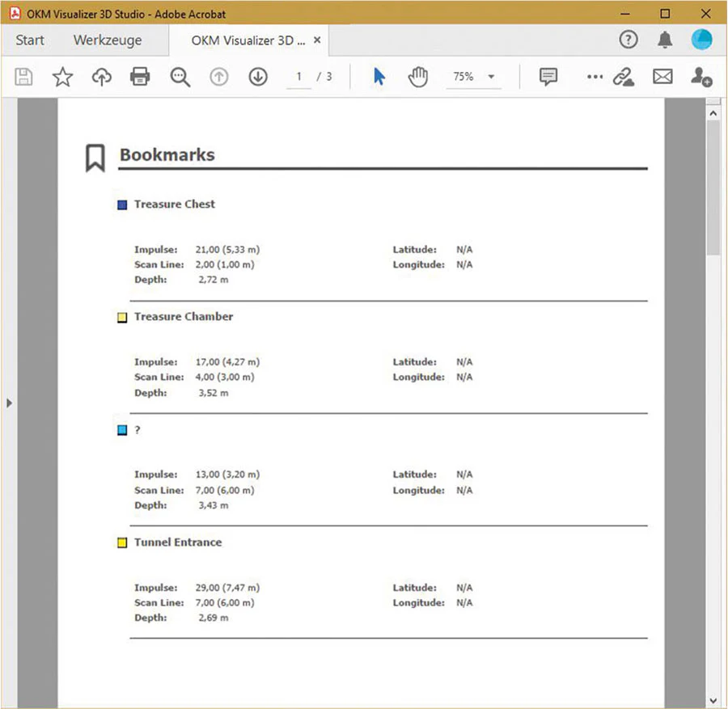The image size is (728, 709).
Task: Open notifications bell
Action: pos(665,40)
